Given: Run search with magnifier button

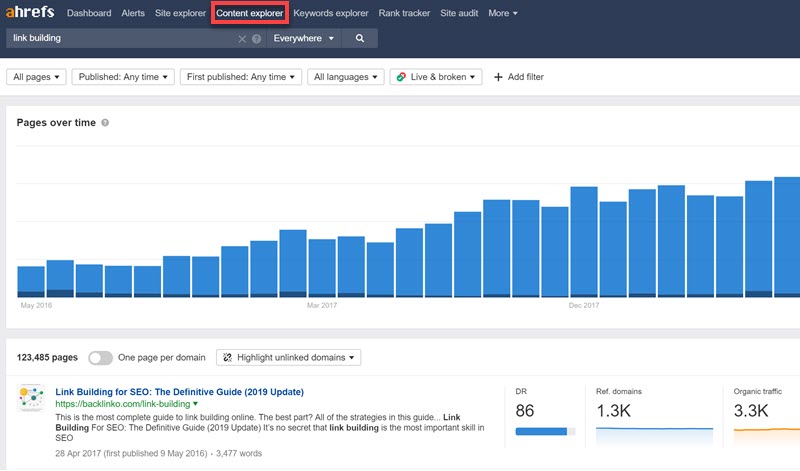Looking at the screenshot, I should tap(360, 38).
